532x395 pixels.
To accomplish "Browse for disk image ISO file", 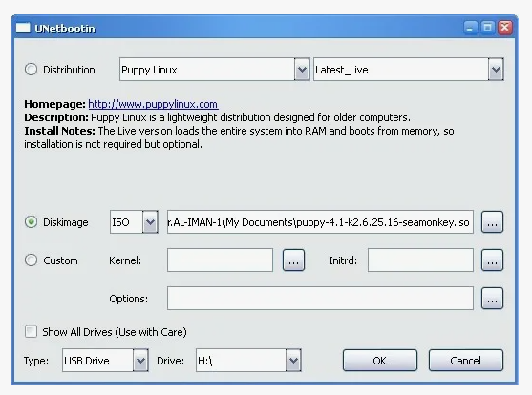I will [492, 222].
